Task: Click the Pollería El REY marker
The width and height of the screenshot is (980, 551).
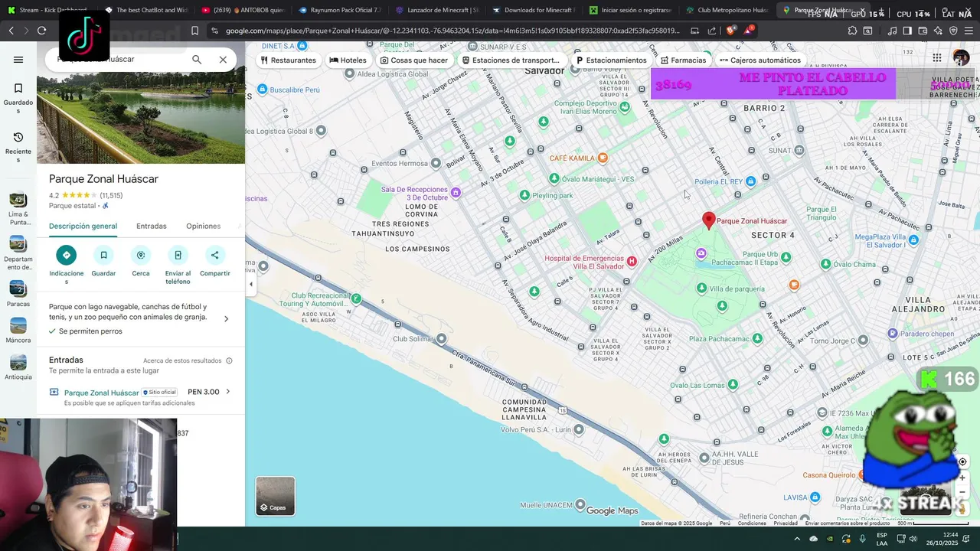Action: 750,181
